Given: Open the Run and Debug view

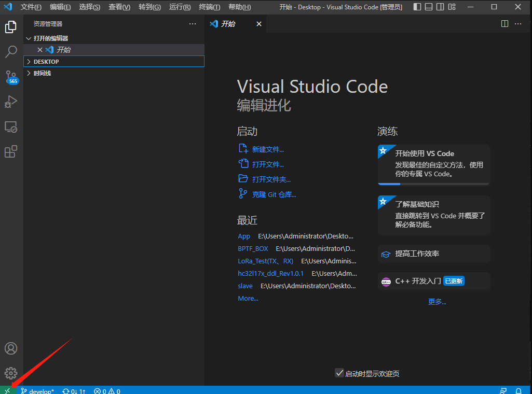Looking at the screenshot, I should point(11,102).
